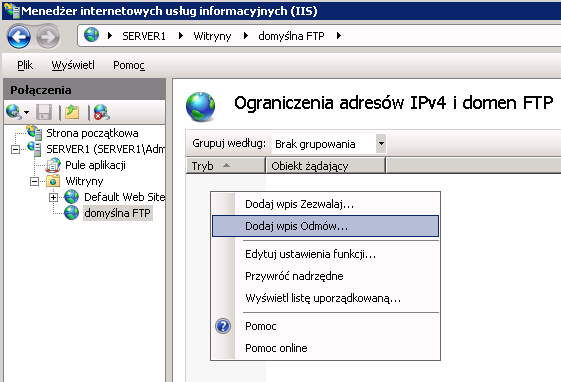Click the Create new connection globe icon
561x382 pixels.
point(14,112)
